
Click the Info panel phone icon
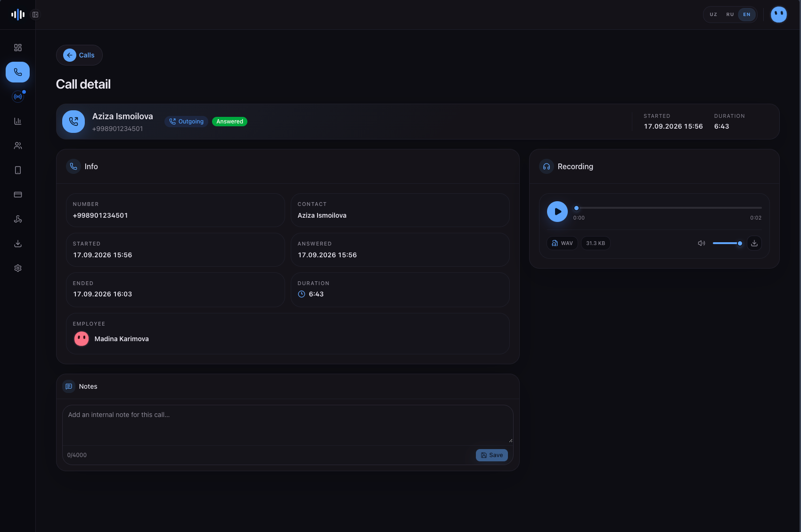pos(74,166)
